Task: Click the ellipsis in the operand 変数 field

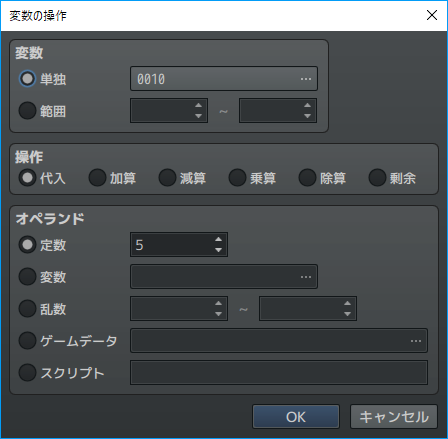Action: [306, 277]
